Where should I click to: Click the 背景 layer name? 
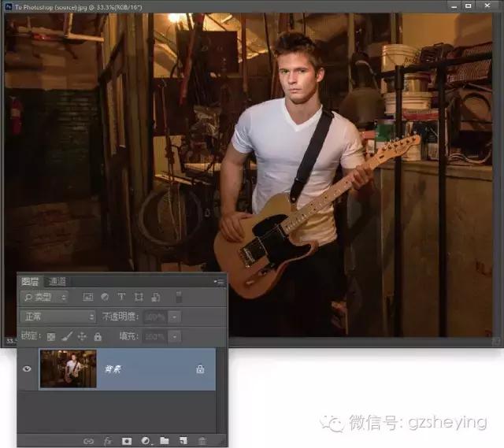coord(113,369)
